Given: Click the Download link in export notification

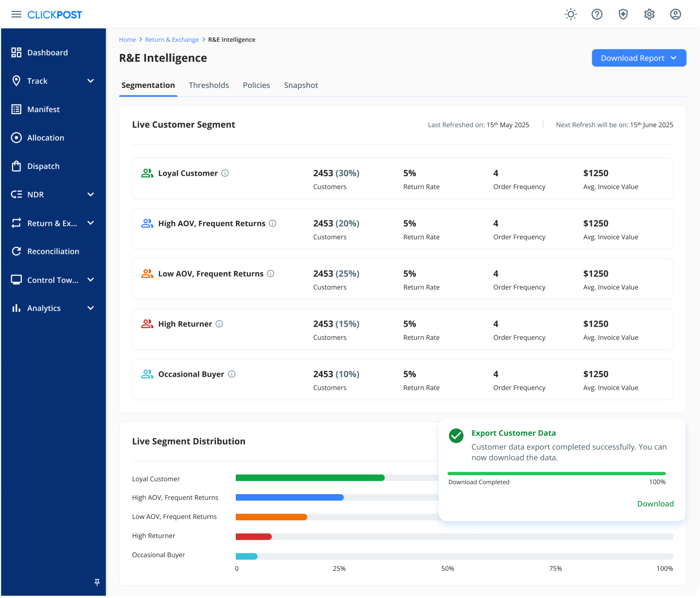Looking at the screenshot, I should point(655,504).
